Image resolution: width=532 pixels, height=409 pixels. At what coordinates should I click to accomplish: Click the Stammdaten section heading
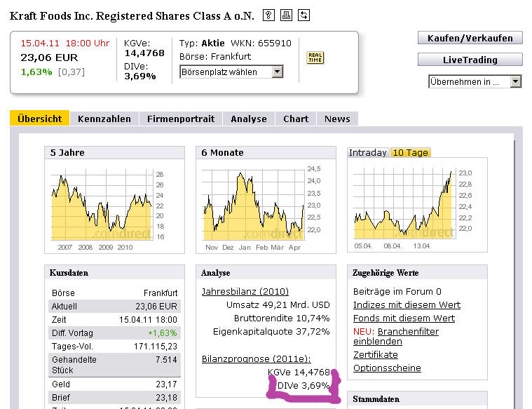pyautogui.click(x=376, y=398)
